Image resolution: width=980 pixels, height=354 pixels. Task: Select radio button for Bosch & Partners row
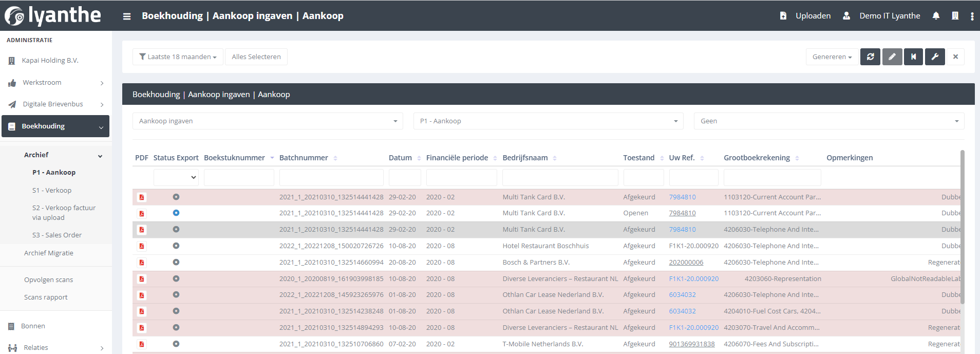tap(176, 262)
